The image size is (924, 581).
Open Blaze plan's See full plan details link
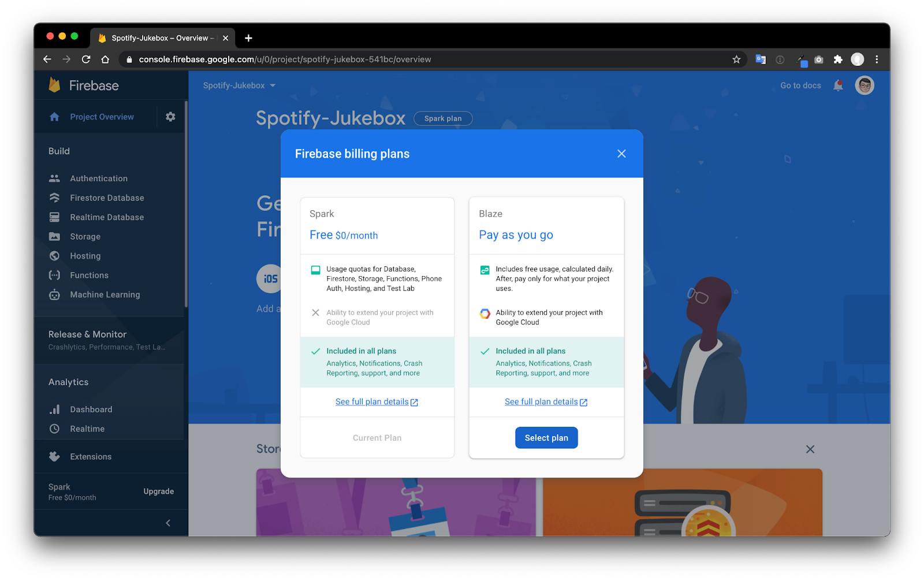(546, 402)
